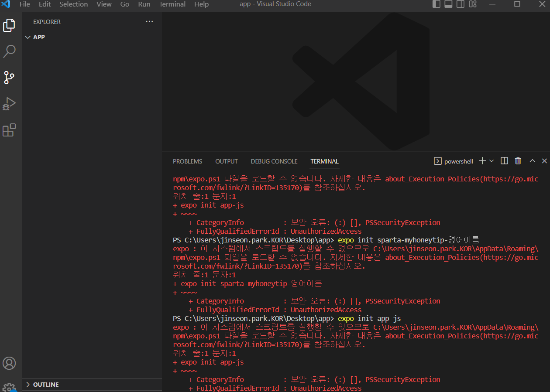
Task: Open the Run menu
Action: [x=144, y=4]
